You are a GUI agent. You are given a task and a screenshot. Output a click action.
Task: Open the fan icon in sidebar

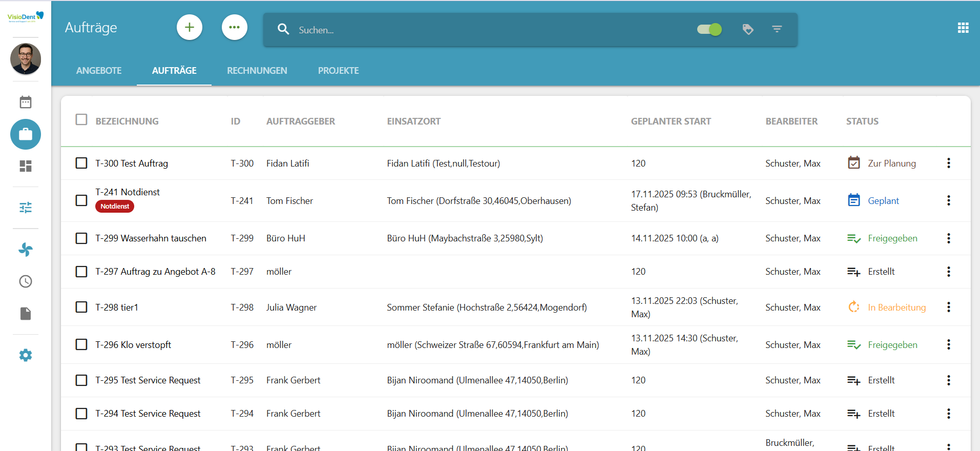[x=26, y=250]
